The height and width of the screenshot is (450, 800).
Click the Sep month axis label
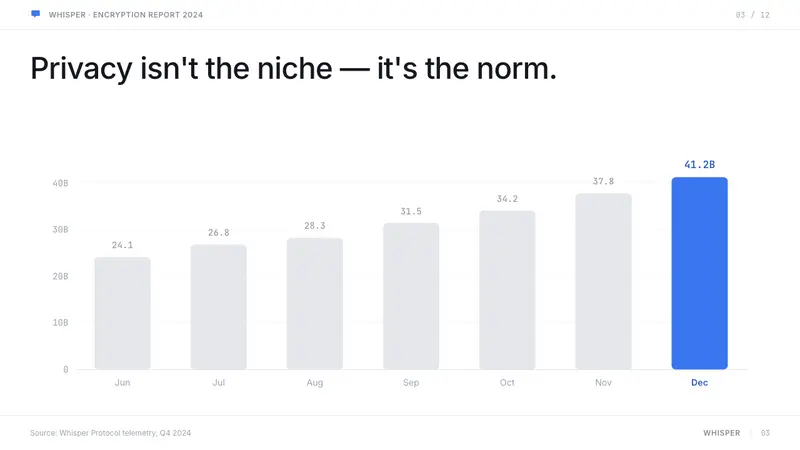pyautogui.click(x=411, y=382)
